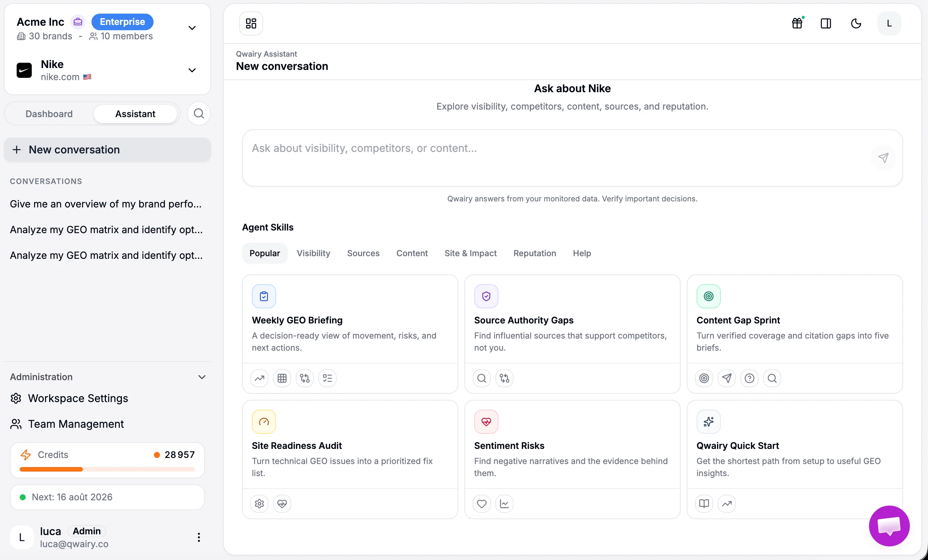The image size is (928, 560).
Task: Send the message with the paper-plane icon
Action: point(883,158)
